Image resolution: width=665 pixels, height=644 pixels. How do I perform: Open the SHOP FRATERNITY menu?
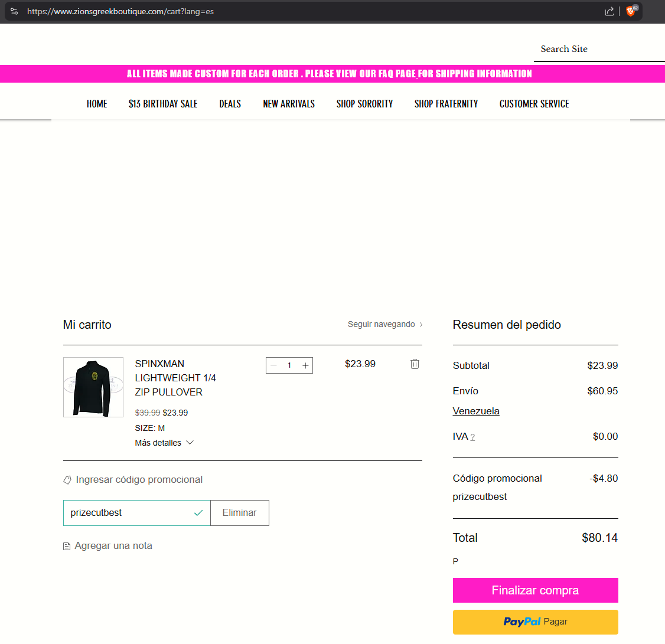446,104
